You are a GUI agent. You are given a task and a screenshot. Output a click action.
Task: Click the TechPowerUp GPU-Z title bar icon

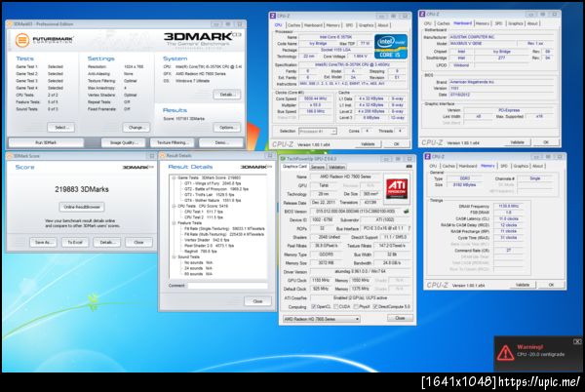[283, 159]
